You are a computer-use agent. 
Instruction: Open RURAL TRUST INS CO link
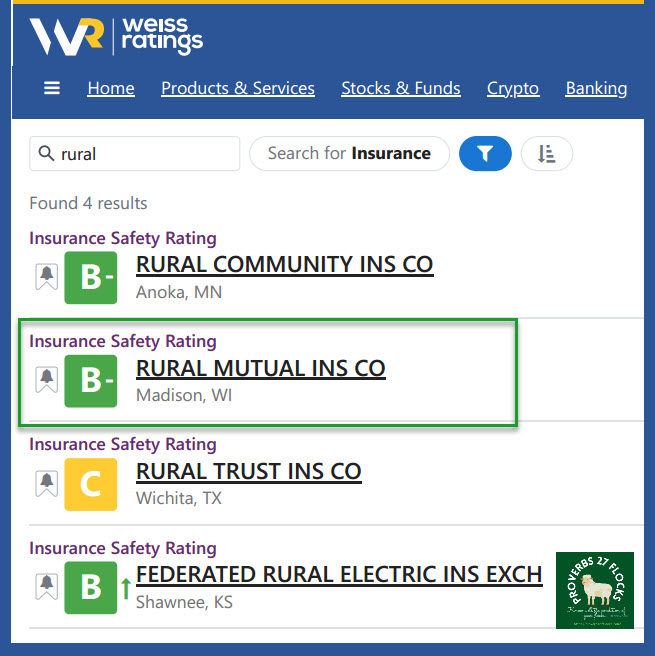click(248, 471)
